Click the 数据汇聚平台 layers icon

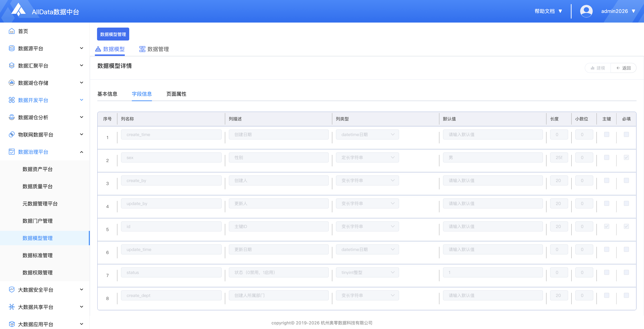pos(11,66)
